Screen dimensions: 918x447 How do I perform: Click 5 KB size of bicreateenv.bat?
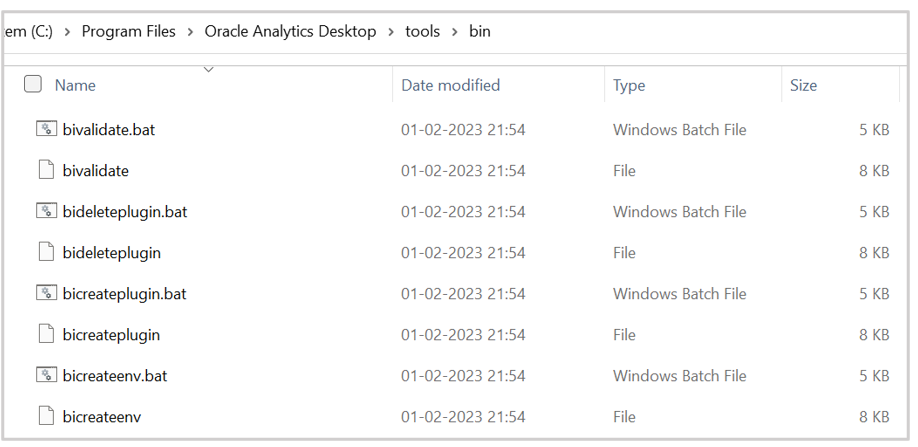point(874,375)
